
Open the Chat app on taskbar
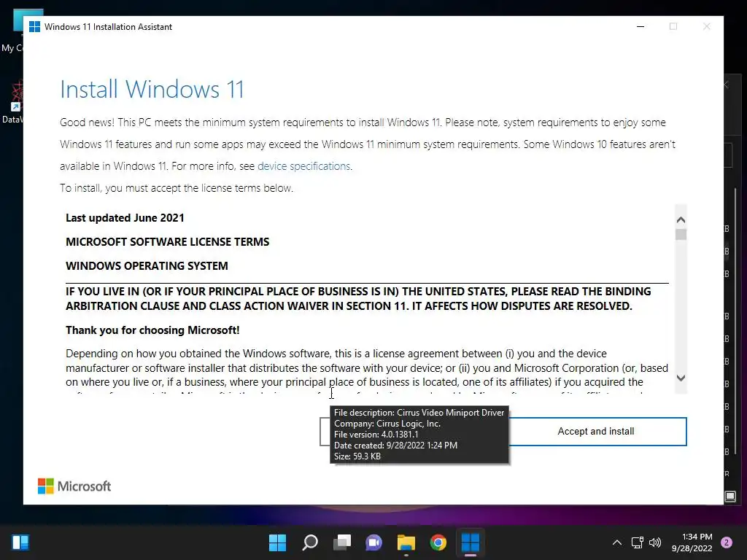pos(374,542)
